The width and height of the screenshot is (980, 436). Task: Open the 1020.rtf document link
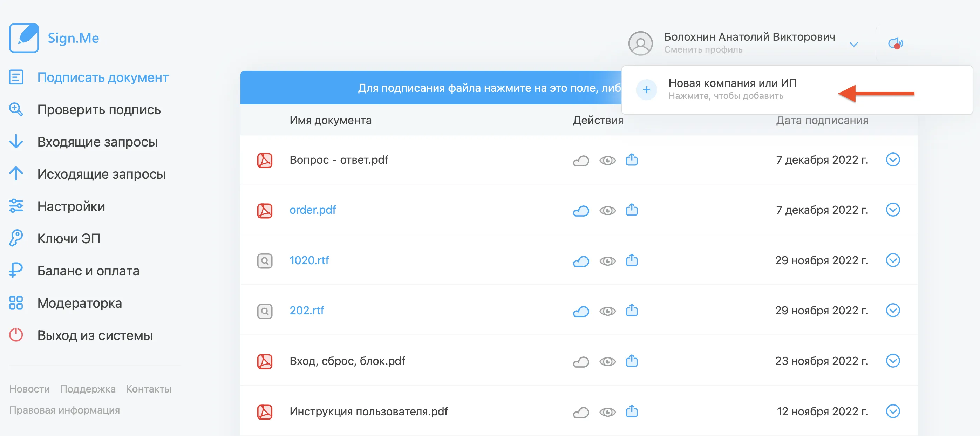coord(309,260)
